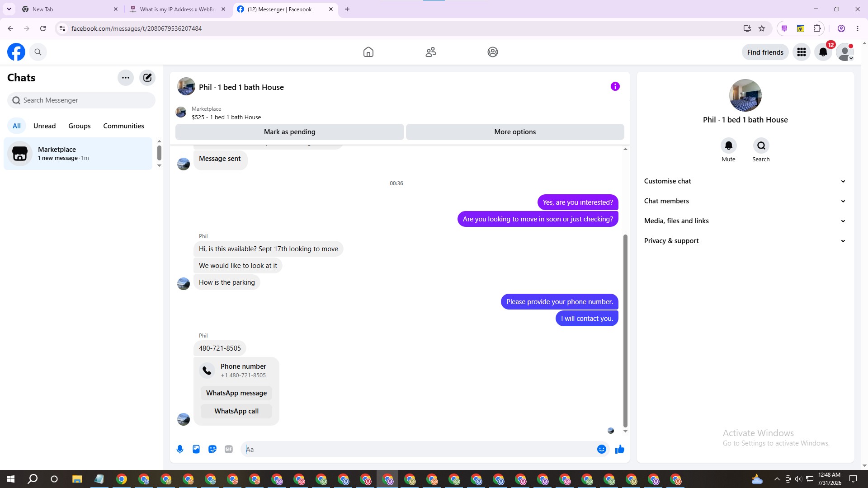Open Windows taskbar search
This screenshot has width=868, height=488.
tap(33, 479)
